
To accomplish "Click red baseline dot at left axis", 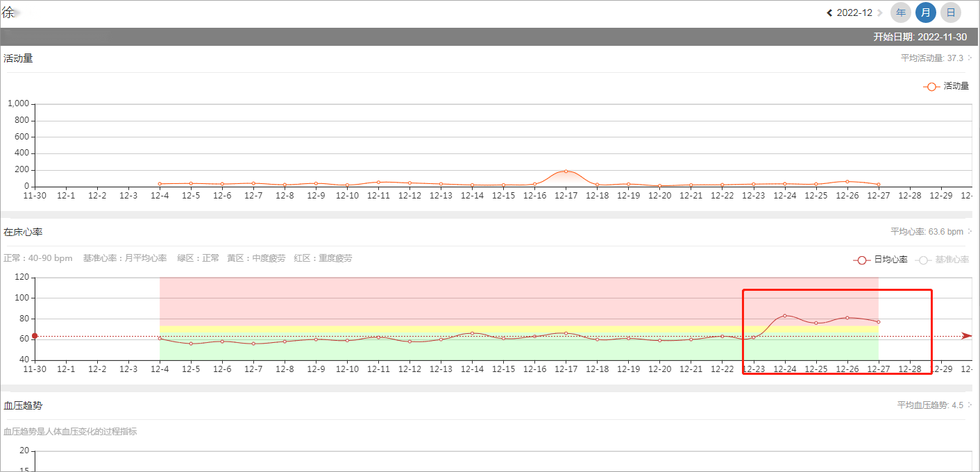I will click(x=35, y=336).
